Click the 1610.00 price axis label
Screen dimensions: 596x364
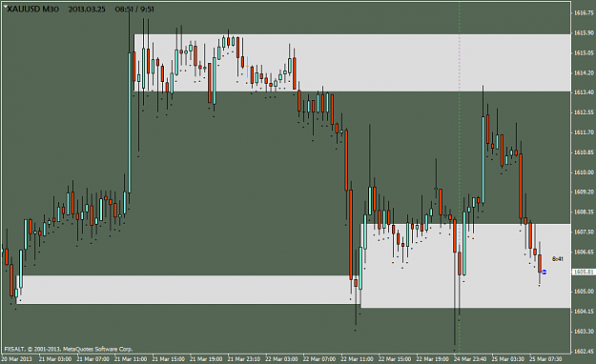(x=584, y=172)
